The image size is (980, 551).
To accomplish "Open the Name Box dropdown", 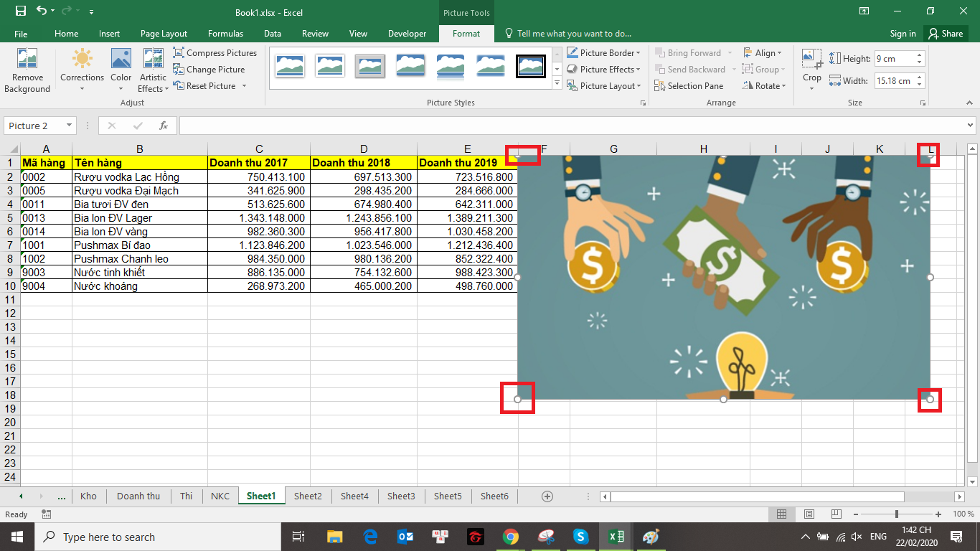I will [x=70, y=126].
